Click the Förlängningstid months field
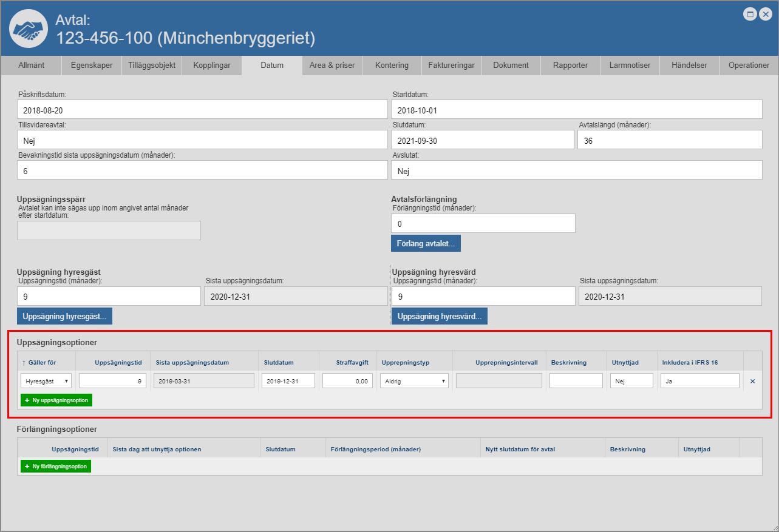Image resolution: width=779 pixels, height=532 pixels. click(483, 223)
